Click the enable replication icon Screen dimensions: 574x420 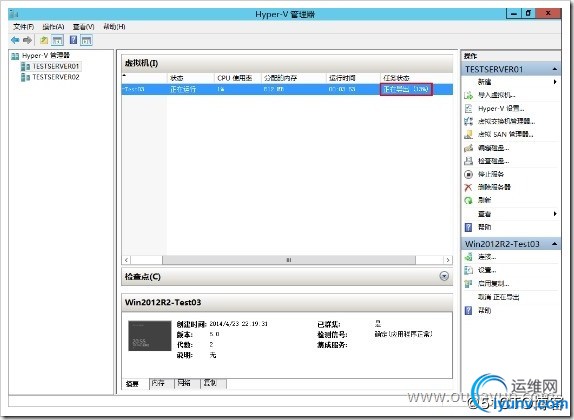pyautogui.click(x=468, y=283)
